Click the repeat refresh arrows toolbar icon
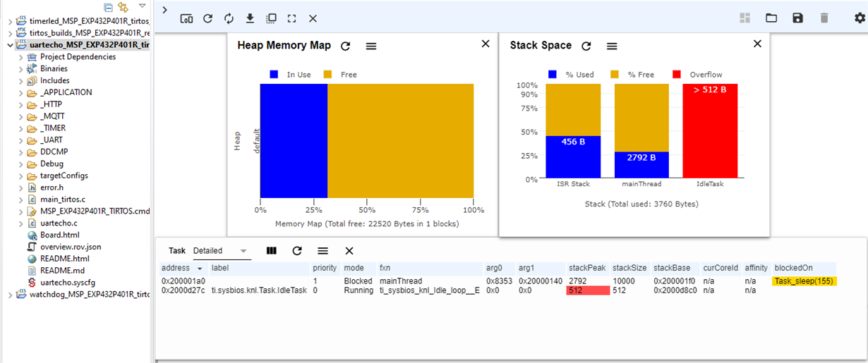868x363 pixels. click(229, 18)
